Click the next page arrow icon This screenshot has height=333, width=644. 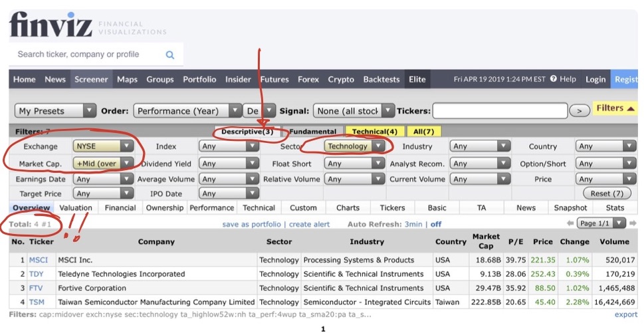(x=633, y=224)
